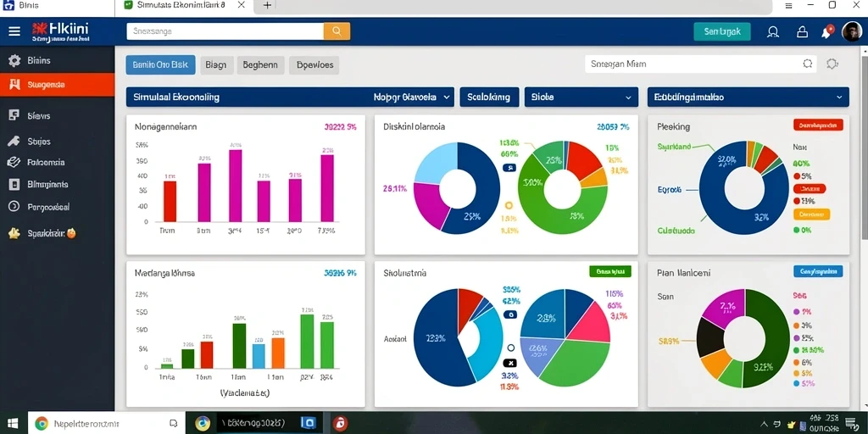Open the user account icon in header
Image resolution: width=868 pixels, height=434 pixels.
pos(773,32)
